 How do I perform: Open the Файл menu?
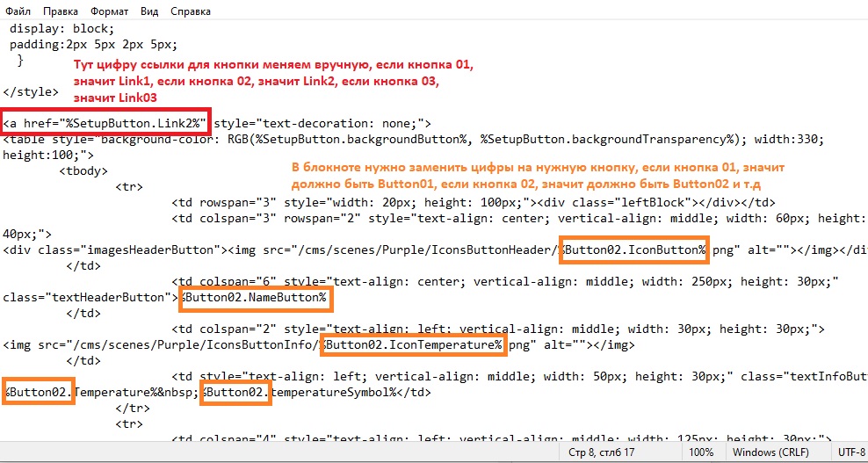(x=18, y=11)
